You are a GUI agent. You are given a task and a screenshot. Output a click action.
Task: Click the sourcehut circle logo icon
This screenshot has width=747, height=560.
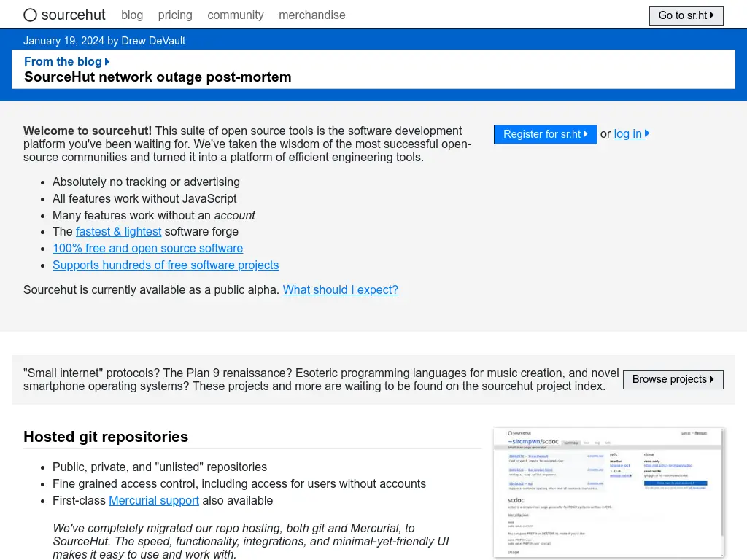[x=30, y=15]
